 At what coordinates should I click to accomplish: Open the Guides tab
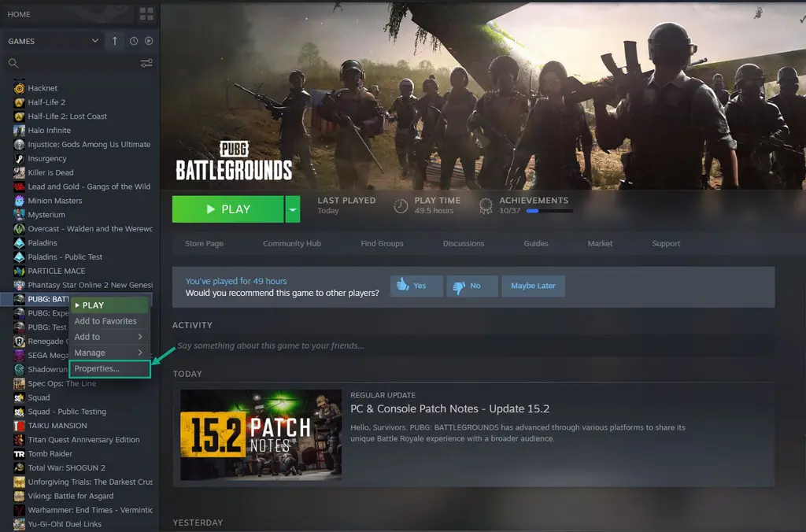(x=535, y=243)
